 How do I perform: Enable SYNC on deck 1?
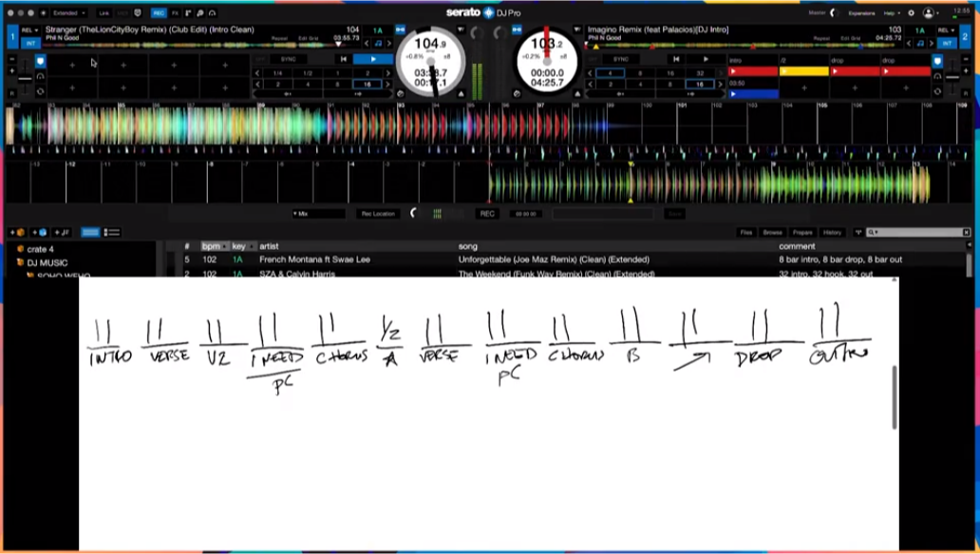(x=288, y=60)
